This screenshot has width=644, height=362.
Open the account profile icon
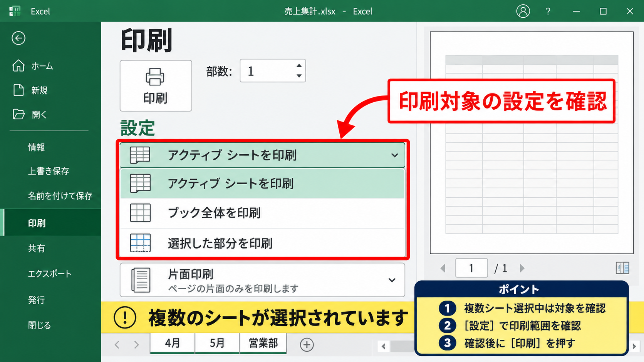point(523,11)
